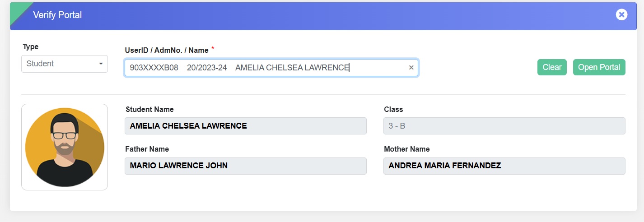This screenshot has height=222, width=644.
Task: Click the student profile avatar picture
Action: [65, 147]
